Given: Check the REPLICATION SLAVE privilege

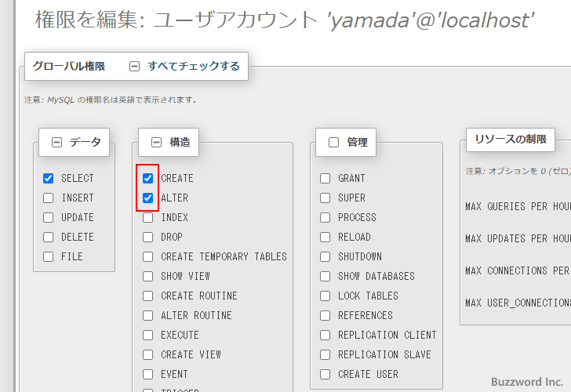Looking at the screenshot, I should pos(326,355).
